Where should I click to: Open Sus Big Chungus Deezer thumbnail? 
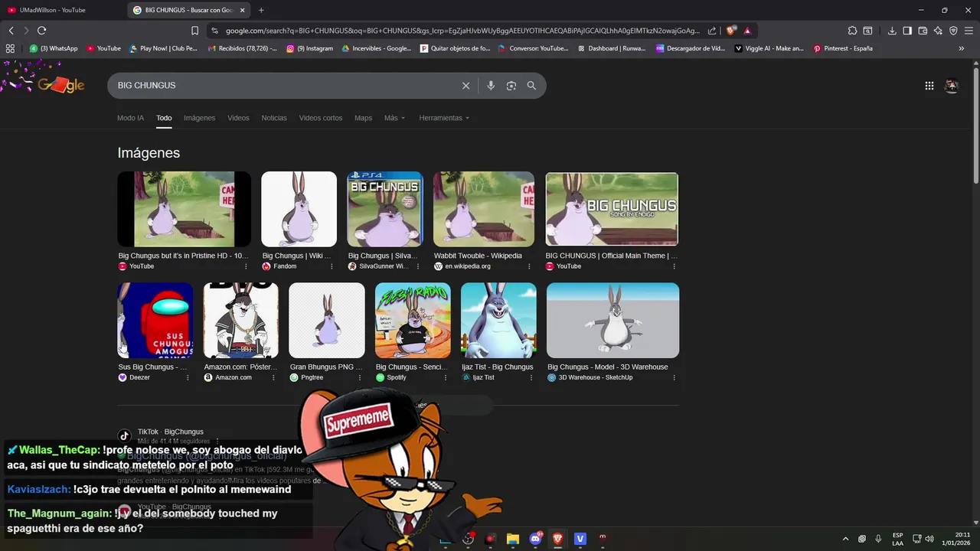pos(155,320)
